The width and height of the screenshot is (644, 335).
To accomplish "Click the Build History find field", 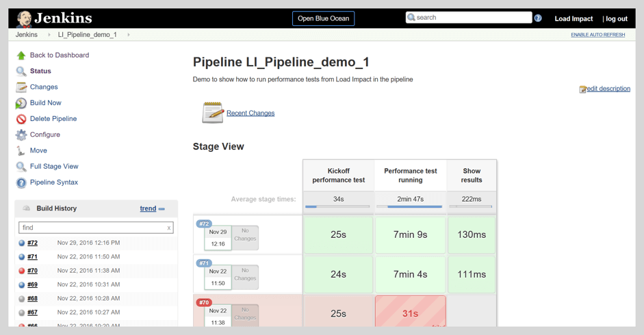I will tap(96, 228).
